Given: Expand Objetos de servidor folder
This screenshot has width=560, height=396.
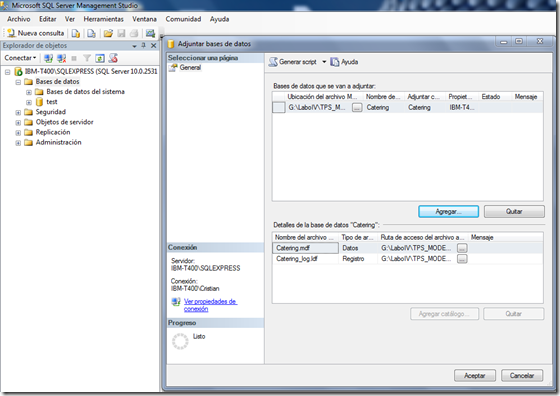Looking at the screenshot, I should [18, 122].
